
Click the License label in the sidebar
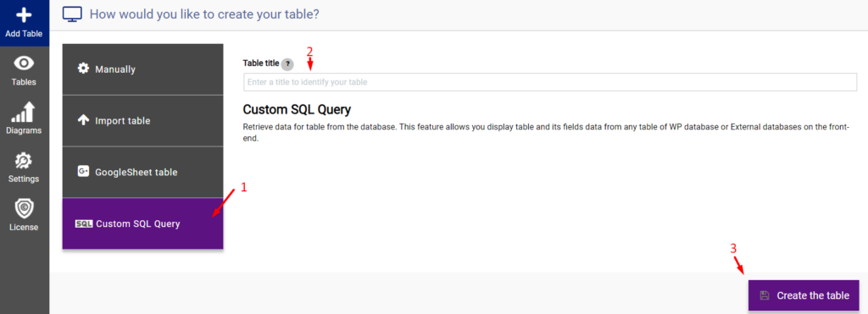(24, 227)
